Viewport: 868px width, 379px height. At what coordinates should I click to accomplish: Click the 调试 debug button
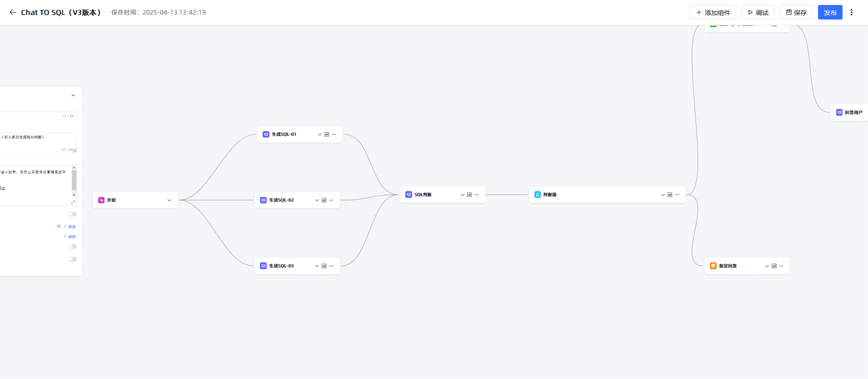click(x=758, y=12)
